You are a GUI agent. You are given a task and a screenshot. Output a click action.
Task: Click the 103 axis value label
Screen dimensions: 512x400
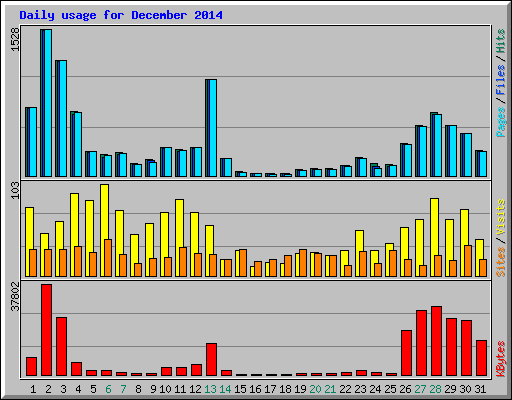(15, 191)
